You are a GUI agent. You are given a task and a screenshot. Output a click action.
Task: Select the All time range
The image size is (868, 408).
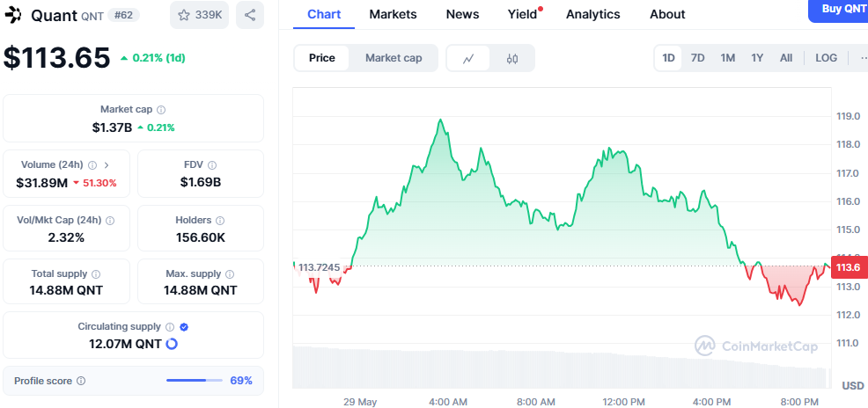click(786, 58)
